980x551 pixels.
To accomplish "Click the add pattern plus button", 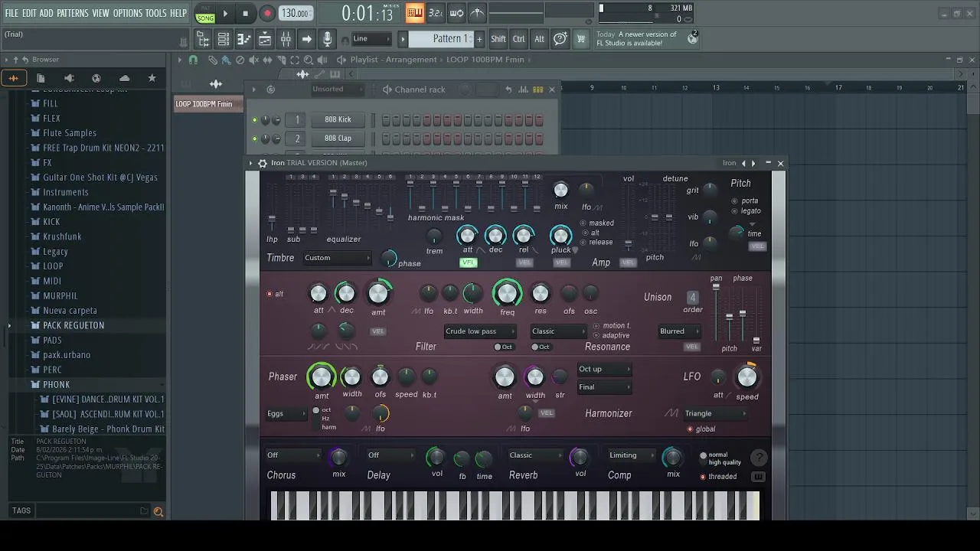I will tap(479, 39).
